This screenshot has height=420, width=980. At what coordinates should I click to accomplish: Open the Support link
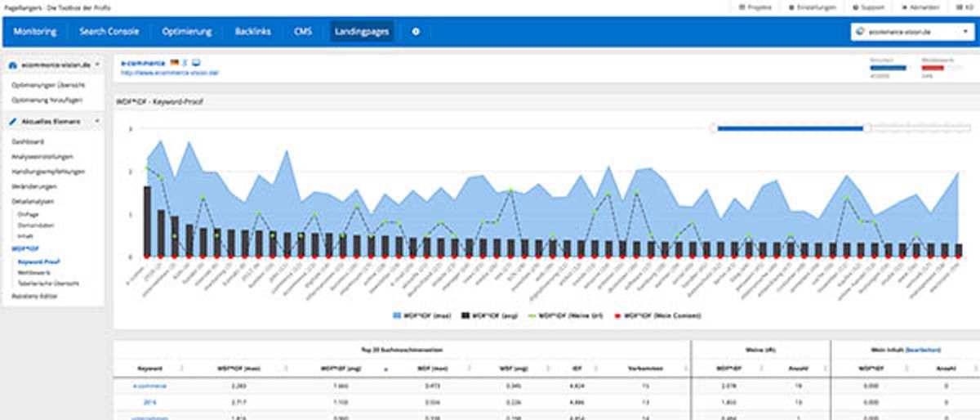tap(867, 7)
